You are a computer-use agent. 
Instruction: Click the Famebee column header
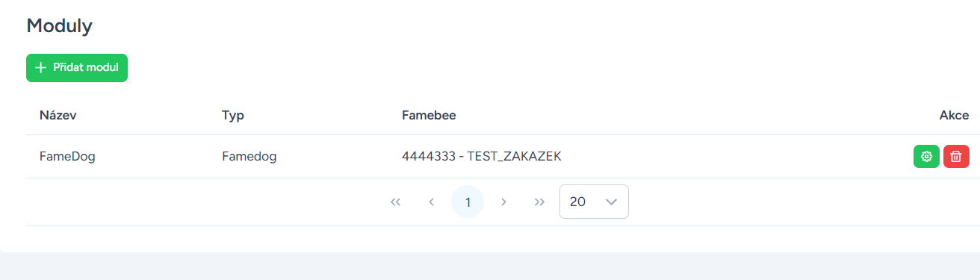pyautogui.click(x=429, y=115)
